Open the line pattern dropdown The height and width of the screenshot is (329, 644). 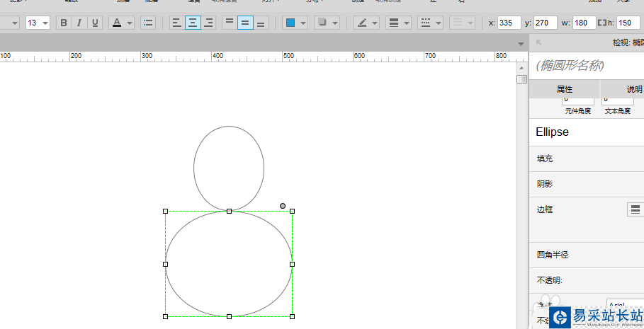[439, 23]
